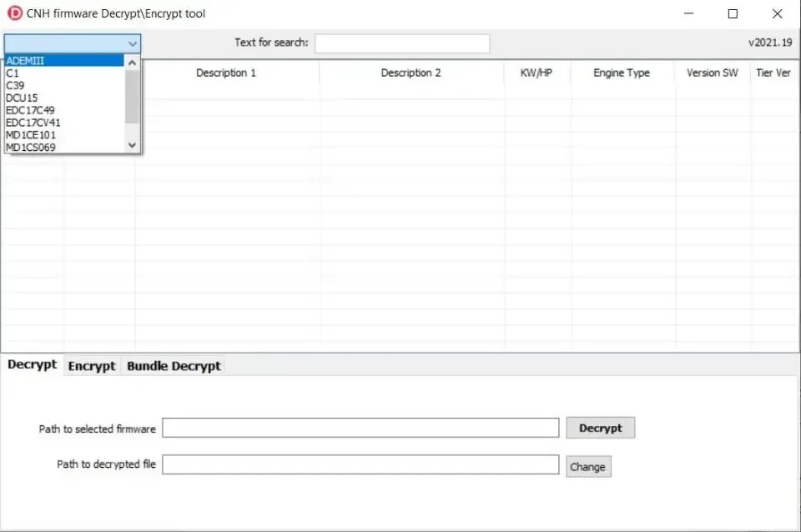Choose EDC17C49 in the ECU list
The width and height of the screenshot is (801, 532).
(x=30, y=110)
